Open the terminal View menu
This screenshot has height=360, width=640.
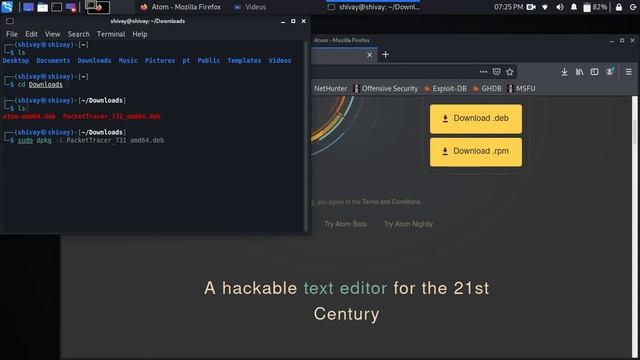[x=52, y=34]
